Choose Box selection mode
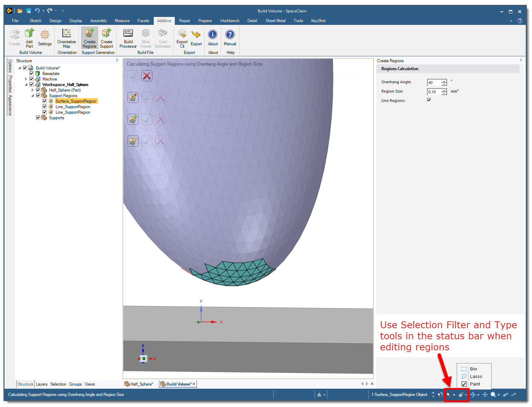The width and height of the screenshot is (532, 407). pyautogui.click(x=474, y=369)
